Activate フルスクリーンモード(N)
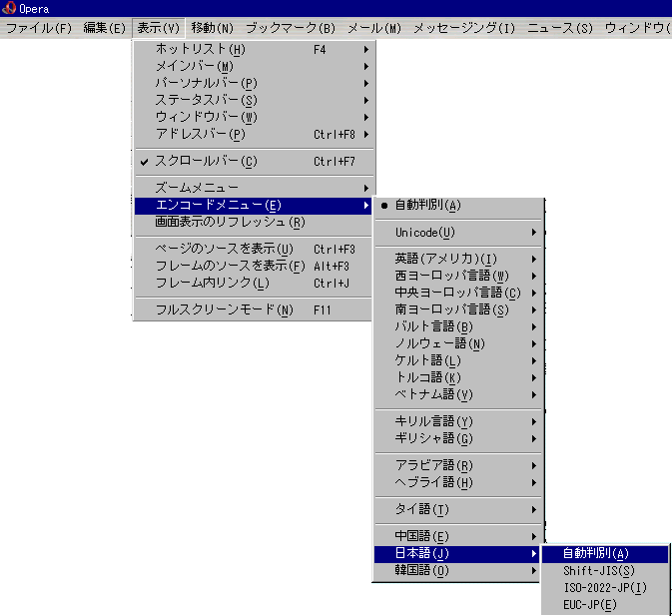This screenshot has width=672, height=616. coord(253,309)
